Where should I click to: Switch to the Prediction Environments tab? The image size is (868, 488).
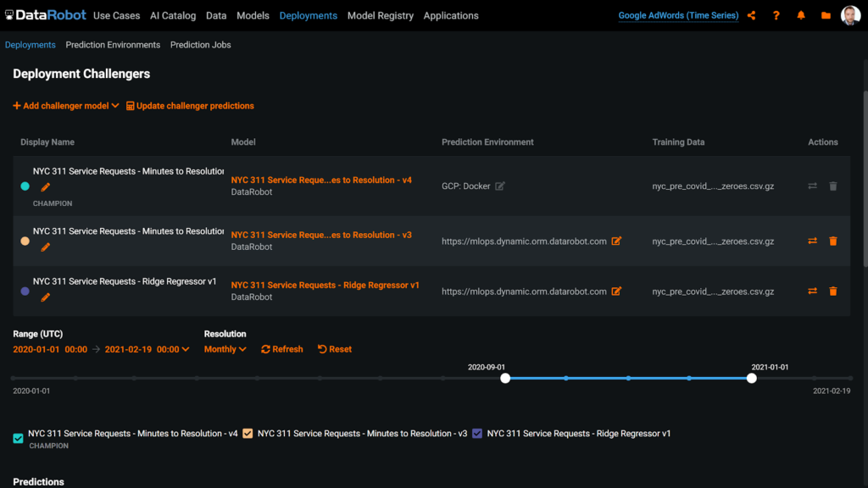pyautogui.click(x=113, y=45)
